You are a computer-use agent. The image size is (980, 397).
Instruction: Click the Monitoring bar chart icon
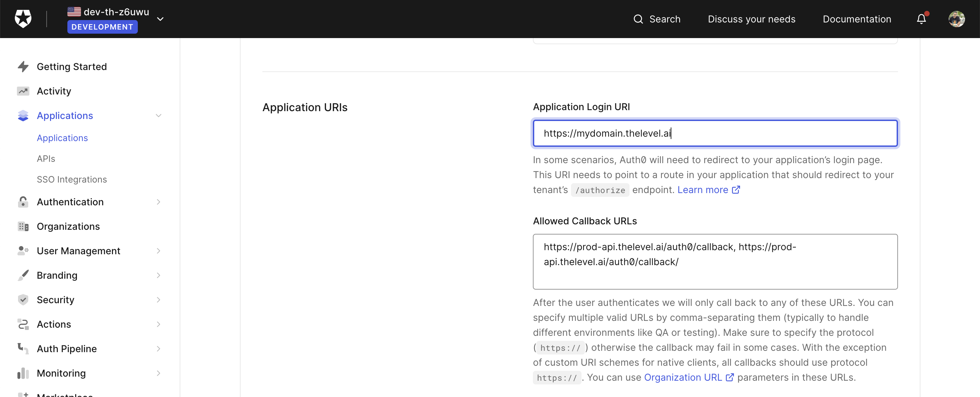23,373
